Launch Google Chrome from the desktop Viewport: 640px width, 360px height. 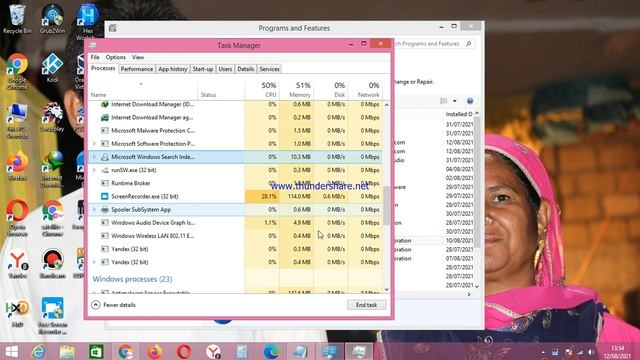(17, 71)
